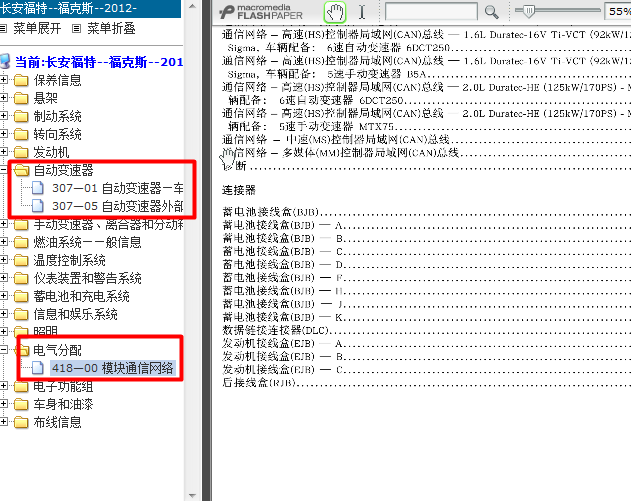Expand the 温度控制系统 tree node
This screenshot has height=501, width=631.
(x=3, y=260)
